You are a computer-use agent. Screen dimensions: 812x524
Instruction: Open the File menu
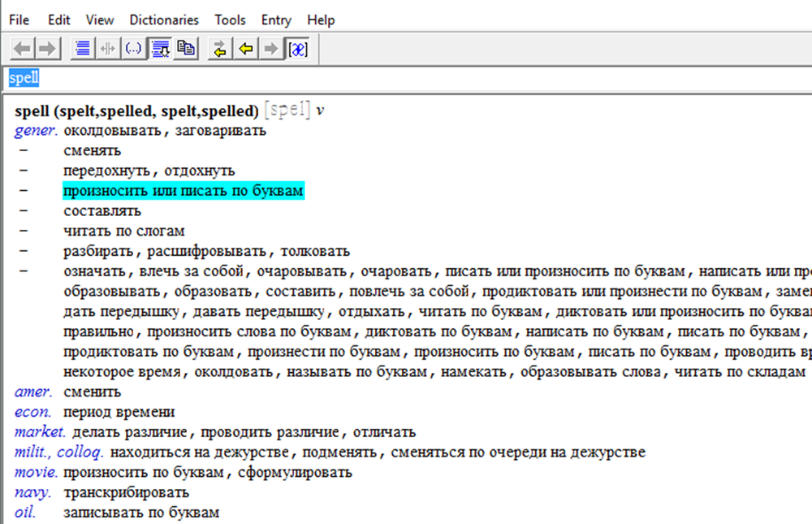[x=19, y=19]
